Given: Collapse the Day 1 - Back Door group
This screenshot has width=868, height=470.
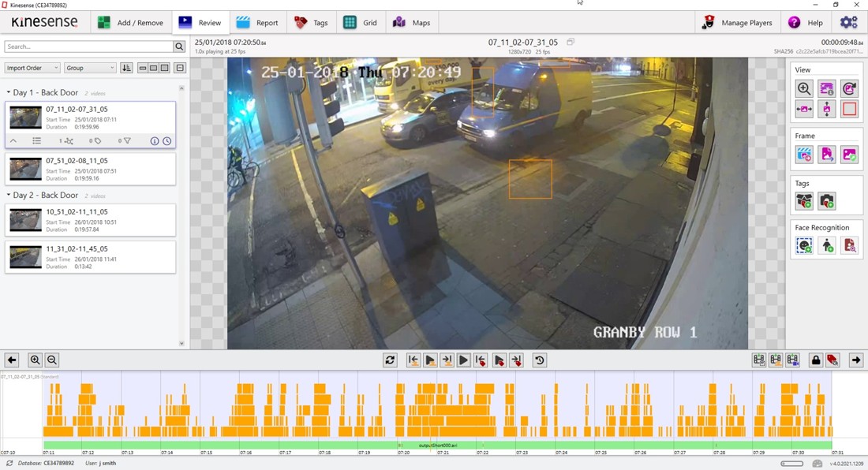Looking at the screenshot, I should point(9,92).
